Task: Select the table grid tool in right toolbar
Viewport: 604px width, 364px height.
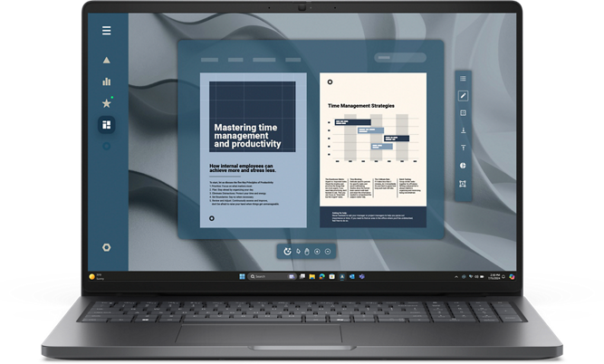Action: point(463,113)
